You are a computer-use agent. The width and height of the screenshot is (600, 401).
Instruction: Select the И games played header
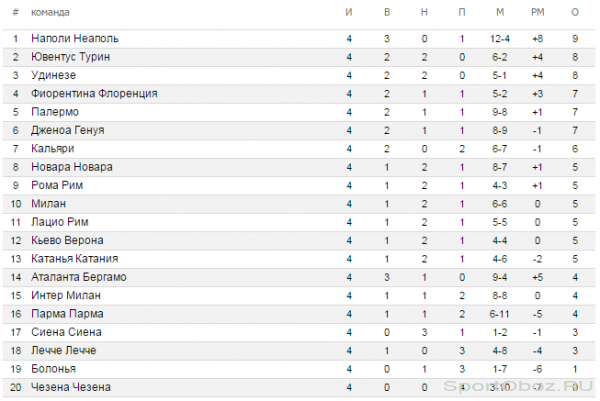(349, 12)
